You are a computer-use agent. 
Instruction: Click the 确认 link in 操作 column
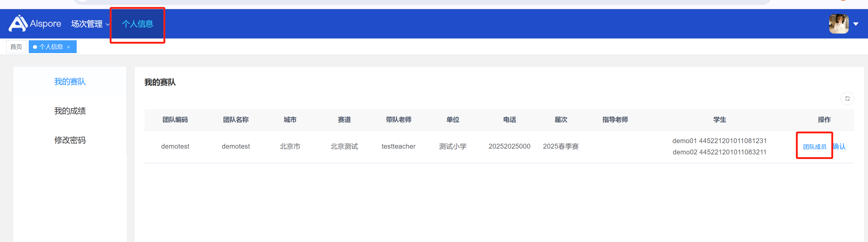(840, 146)
